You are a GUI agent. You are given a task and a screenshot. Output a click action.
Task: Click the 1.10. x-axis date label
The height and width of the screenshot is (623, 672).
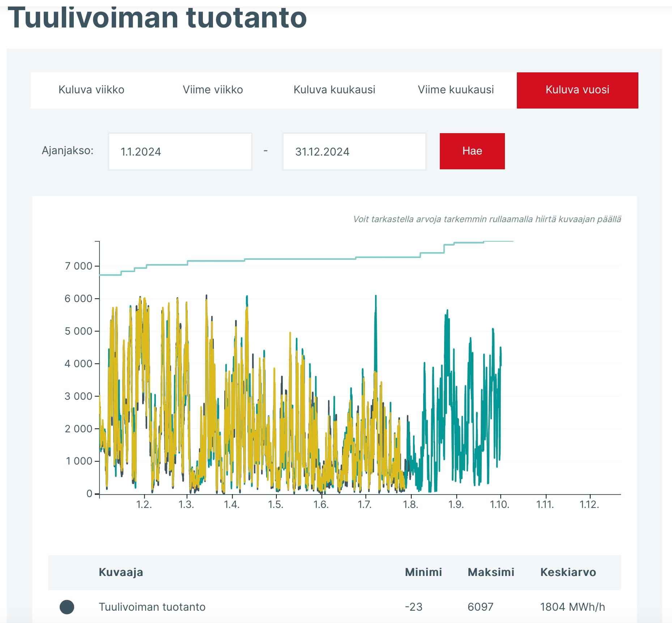click(499, 504)
